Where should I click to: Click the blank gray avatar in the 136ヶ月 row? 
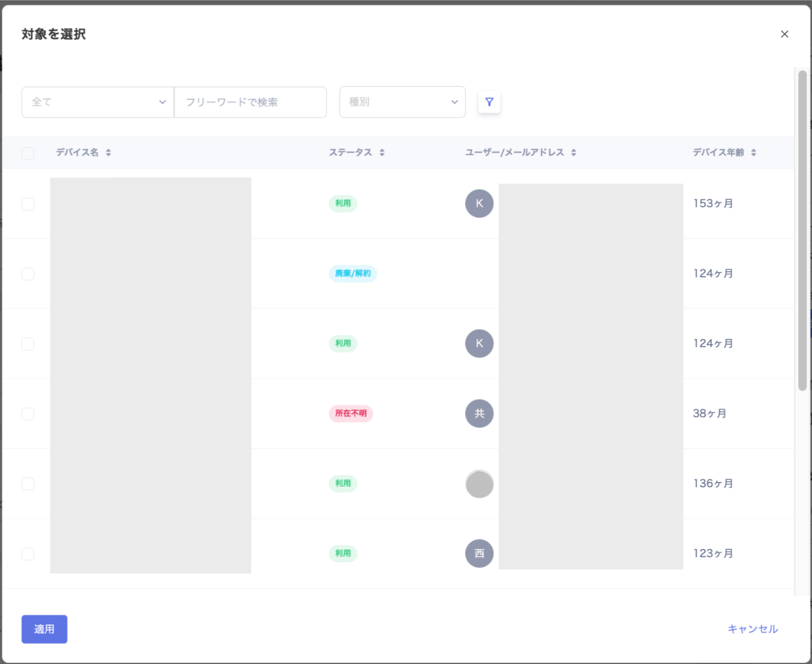coord(479,484)
